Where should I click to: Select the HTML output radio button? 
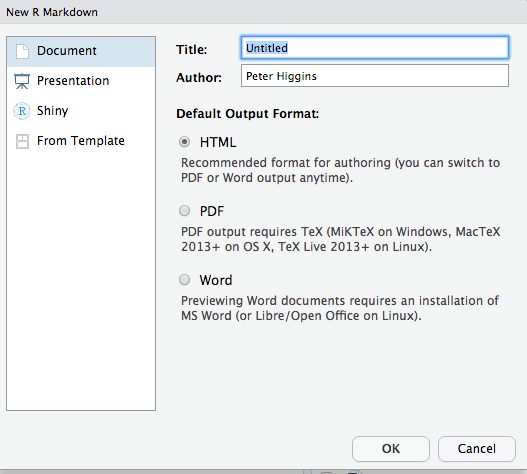click(184, 142)
